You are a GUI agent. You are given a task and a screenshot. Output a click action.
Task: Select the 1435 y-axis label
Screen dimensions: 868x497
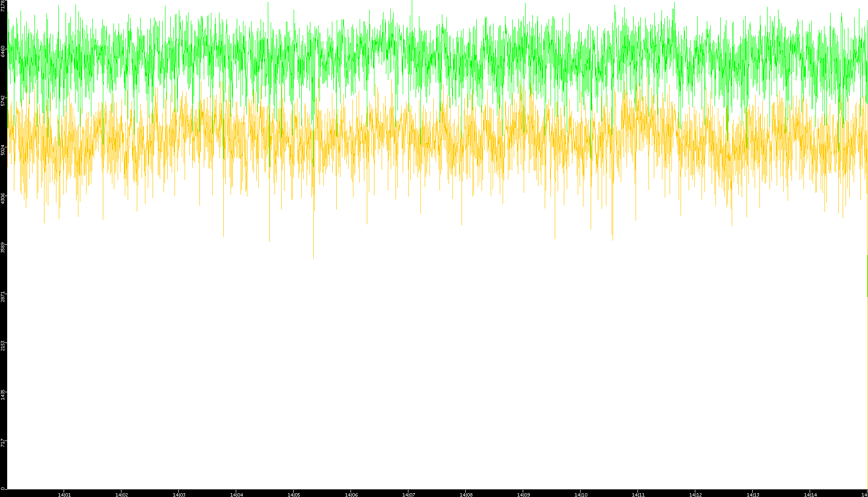click(x=3, y=395)
